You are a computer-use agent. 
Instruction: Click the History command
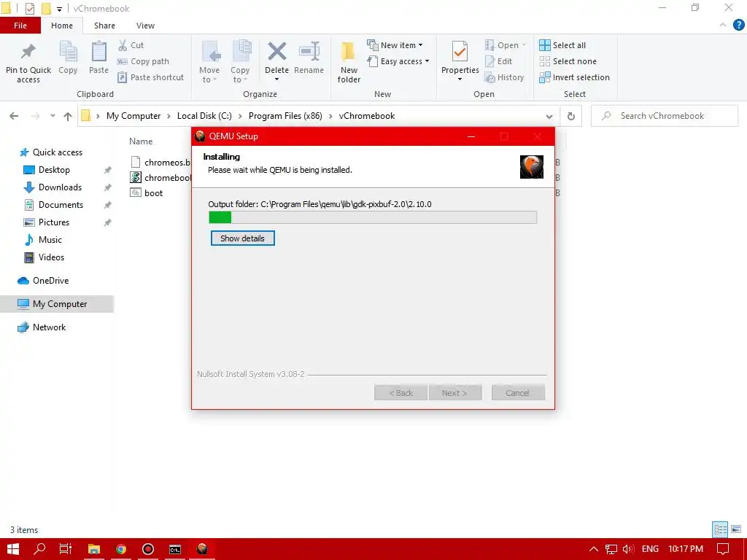coord(504,77)
